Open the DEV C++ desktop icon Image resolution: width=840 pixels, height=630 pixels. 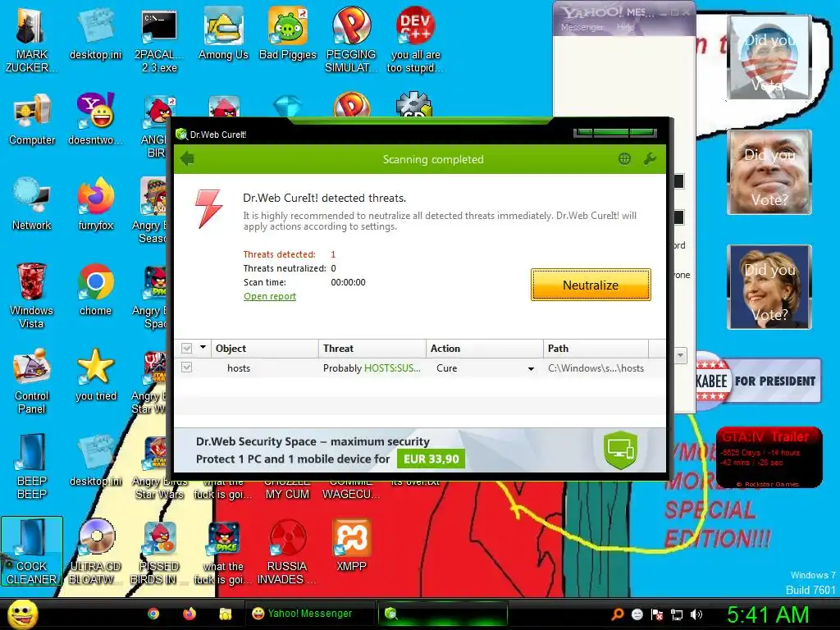(x=415, y=40)
